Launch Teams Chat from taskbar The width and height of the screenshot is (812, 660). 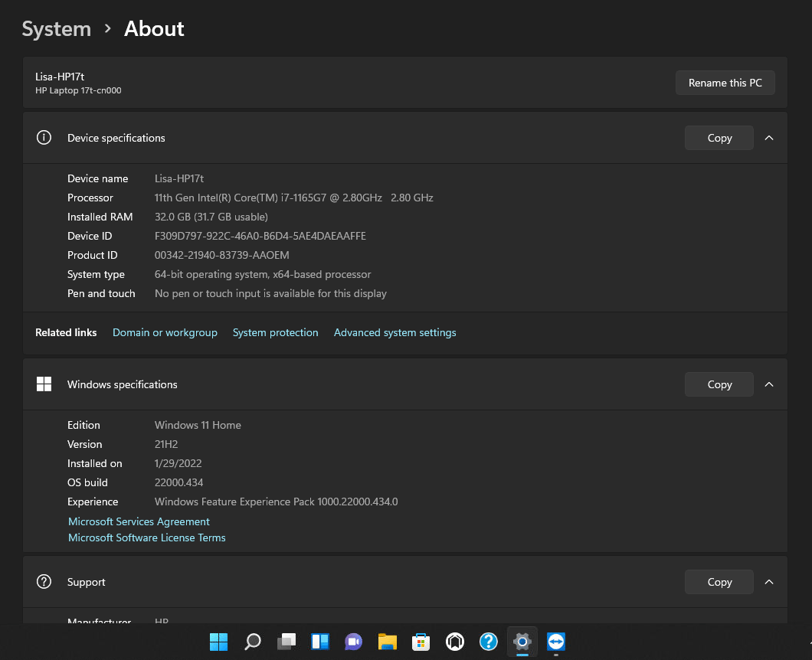coord(354,642)
